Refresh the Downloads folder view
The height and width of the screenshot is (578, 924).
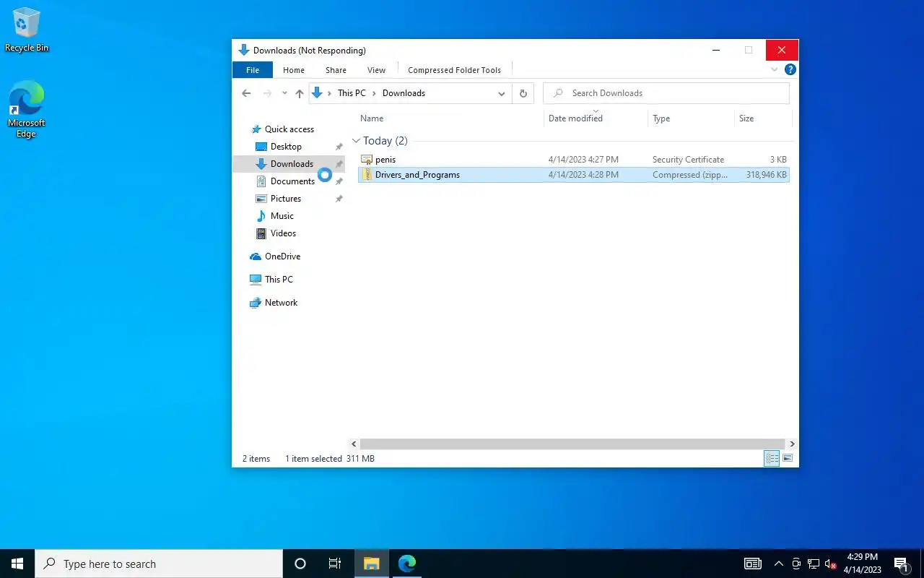pyautogui.click(x=523, y=93)
